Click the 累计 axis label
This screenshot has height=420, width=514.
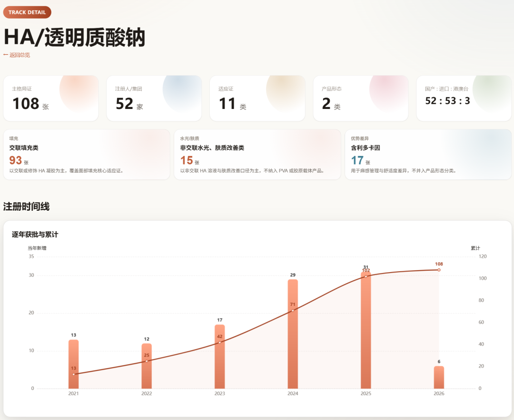point(475,248)
